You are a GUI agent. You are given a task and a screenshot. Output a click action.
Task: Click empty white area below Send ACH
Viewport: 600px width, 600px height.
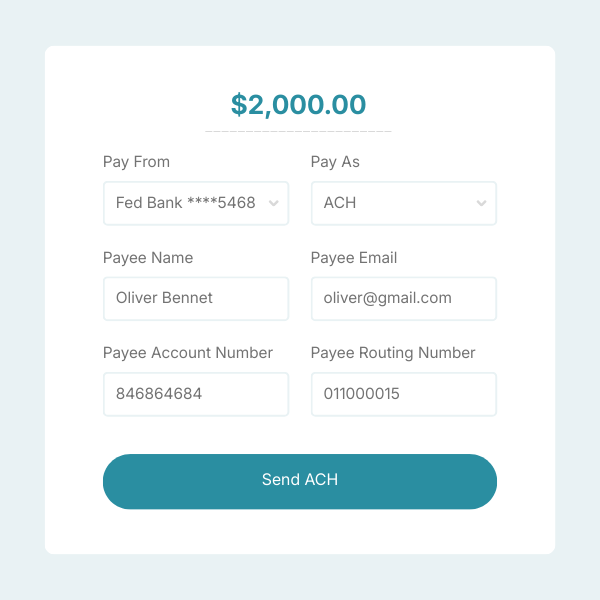tap(300, 532)
